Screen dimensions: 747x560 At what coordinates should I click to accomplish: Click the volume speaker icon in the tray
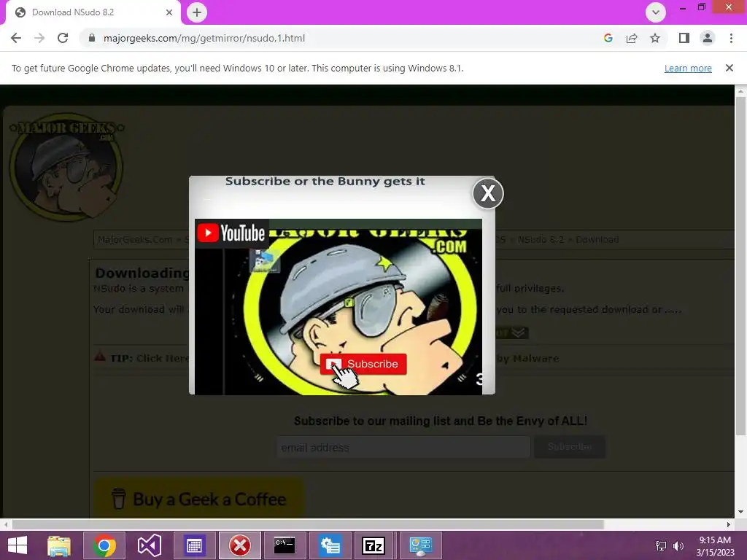coord(678,546)
